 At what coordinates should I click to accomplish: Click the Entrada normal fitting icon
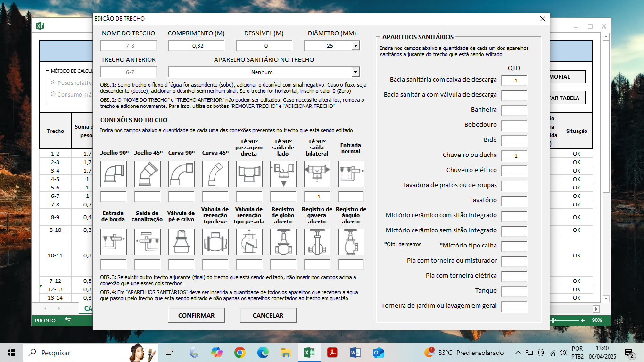pos(351,174)
